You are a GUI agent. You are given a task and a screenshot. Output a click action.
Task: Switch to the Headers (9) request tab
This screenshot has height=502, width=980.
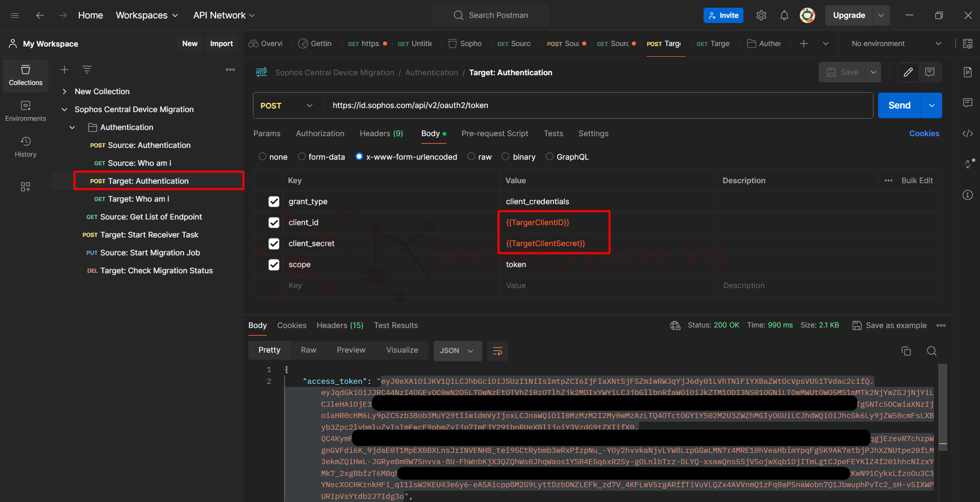coord(381,134)
